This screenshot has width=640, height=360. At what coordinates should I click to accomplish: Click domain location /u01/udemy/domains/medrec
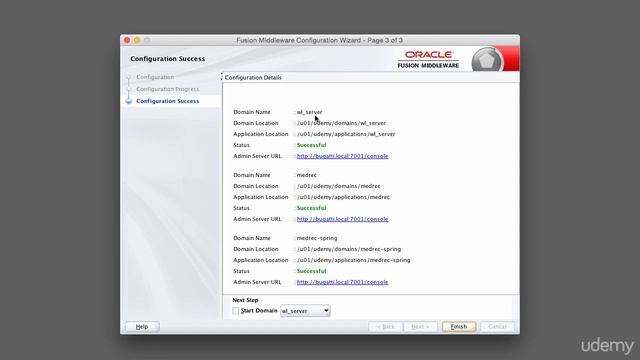338,186
